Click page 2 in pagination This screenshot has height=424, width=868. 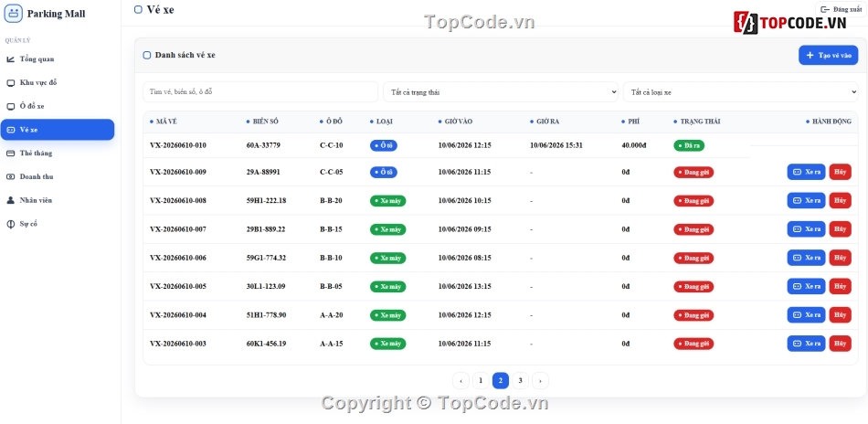click(501, 381)
